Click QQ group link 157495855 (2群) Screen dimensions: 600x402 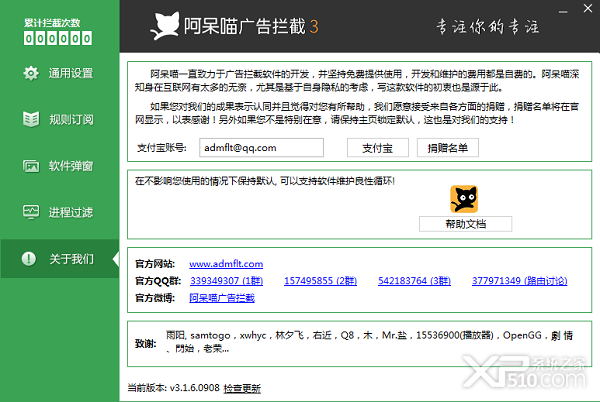pyautogui.click(x=320, y=281)
